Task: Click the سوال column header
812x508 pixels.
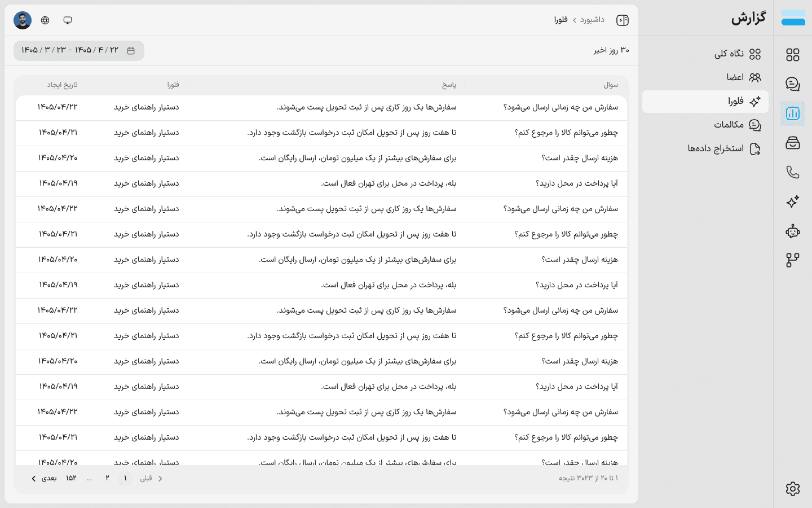Action: pyautogui.click(x=611, y=85)
